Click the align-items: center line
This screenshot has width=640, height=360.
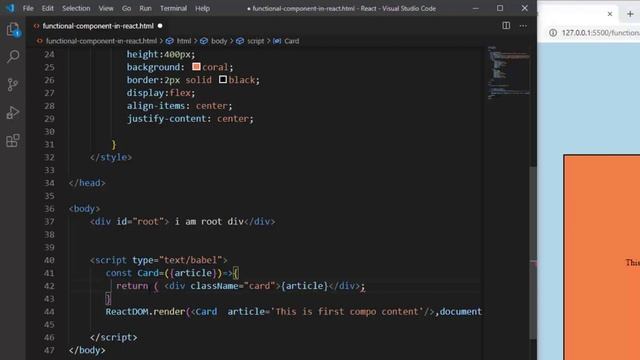point(179,106)
